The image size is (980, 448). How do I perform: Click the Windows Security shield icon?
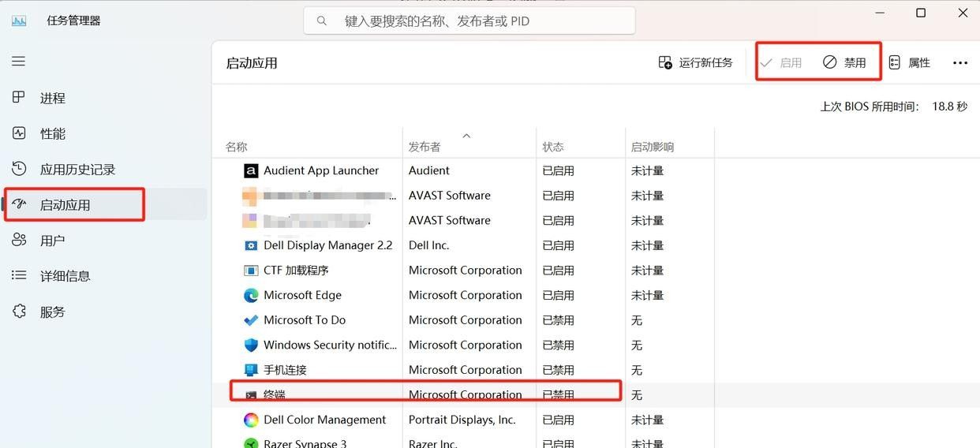point(251,345)
